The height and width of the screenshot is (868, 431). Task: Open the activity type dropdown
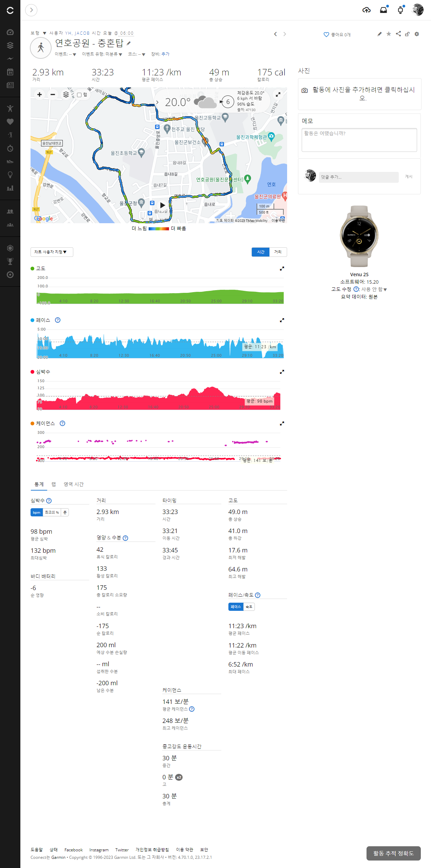point(38,33)
